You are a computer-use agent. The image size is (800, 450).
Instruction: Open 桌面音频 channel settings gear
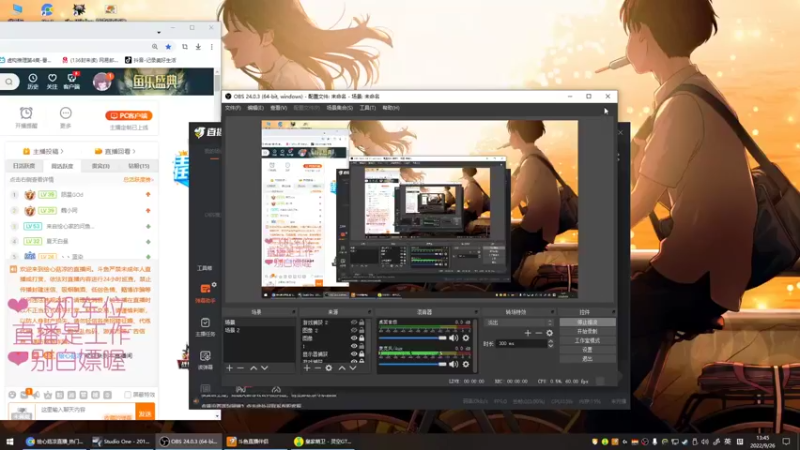(x=465, y=338)
